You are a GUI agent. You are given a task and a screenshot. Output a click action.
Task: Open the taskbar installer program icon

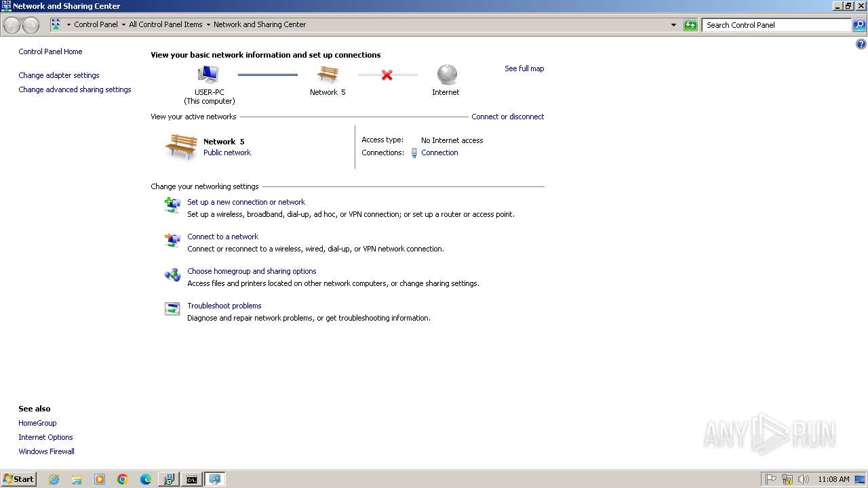(x=169, y=479)
